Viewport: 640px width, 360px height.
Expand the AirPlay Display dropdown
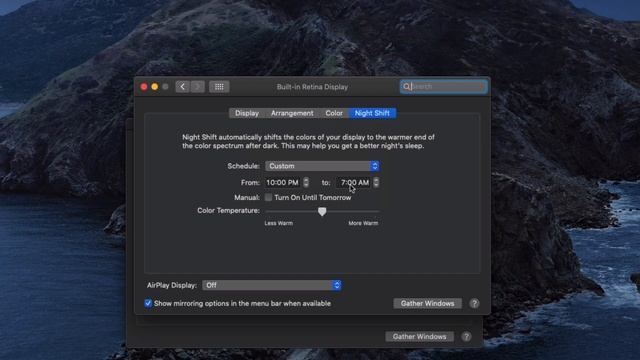pyautogui.click(x=272, y=285)
